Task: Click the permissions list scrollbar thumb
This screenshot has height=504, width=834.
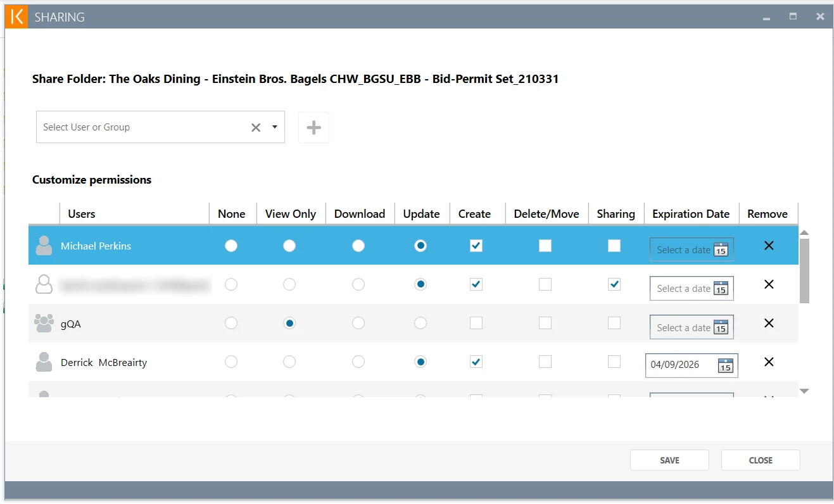Action: coord(804,271)
